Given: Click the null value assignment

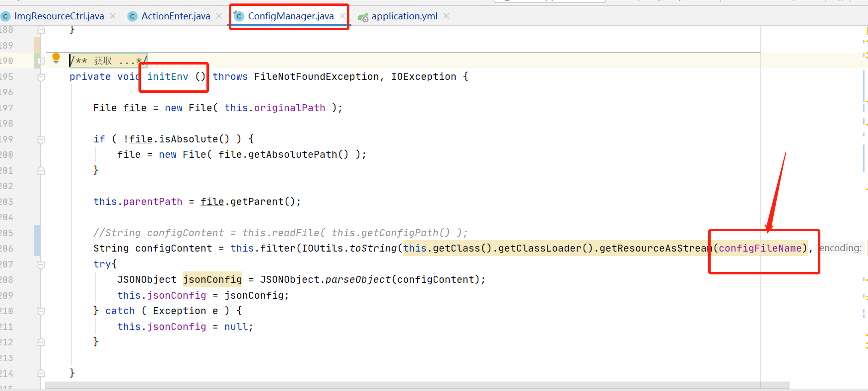Looking at the screenshot, I should [x=236, y=327].
